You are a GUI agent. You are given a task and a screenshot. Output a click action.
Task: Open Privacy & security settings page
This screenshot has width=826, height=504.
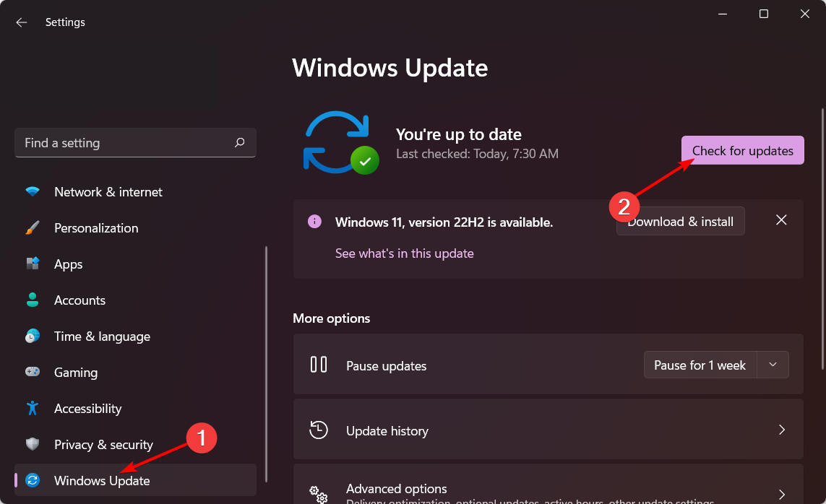(x=103, y=444)
